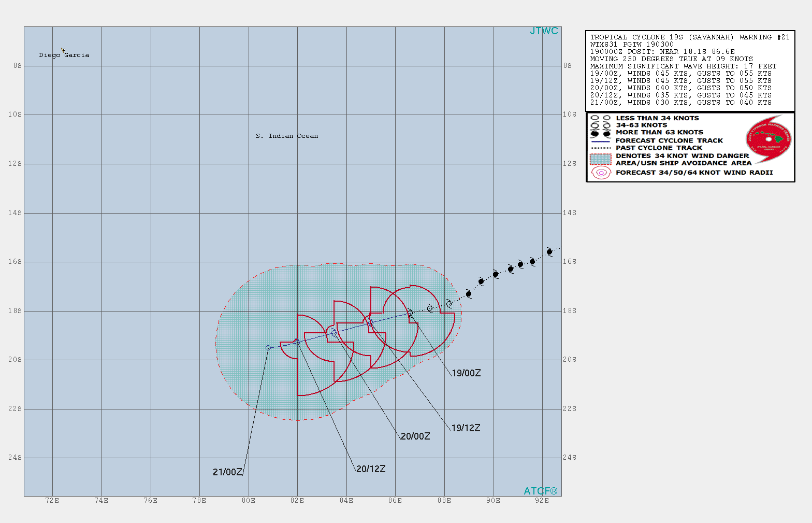The height and width of the screenshot is (523, 812).
Task: Click the wind danger area legend swatch
Action: [x=601, y=159]
